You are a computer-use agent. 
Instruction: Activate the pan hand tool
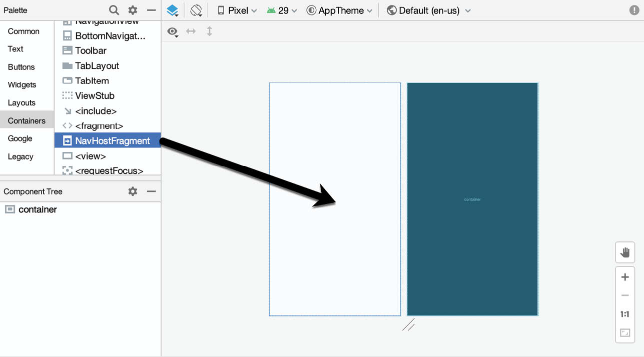tap(625, 252)
